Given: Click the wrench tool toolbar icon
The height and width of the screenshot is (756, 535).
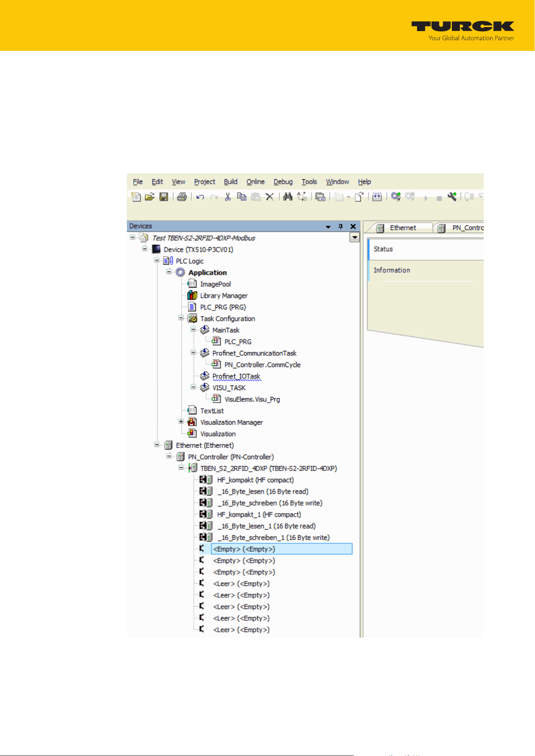Looking at the screenshot, I should (x=452, y=197).
